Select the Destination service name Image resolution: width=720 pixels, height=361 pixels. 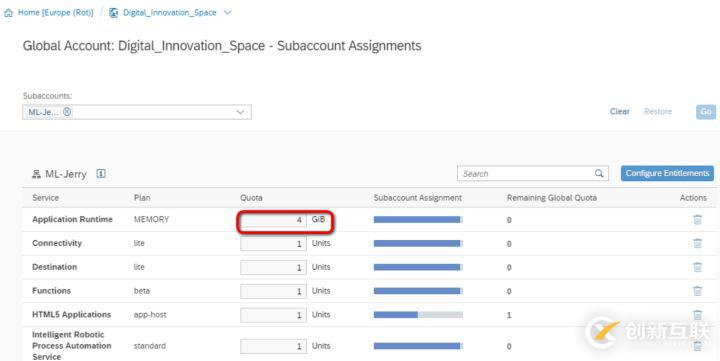54,267
